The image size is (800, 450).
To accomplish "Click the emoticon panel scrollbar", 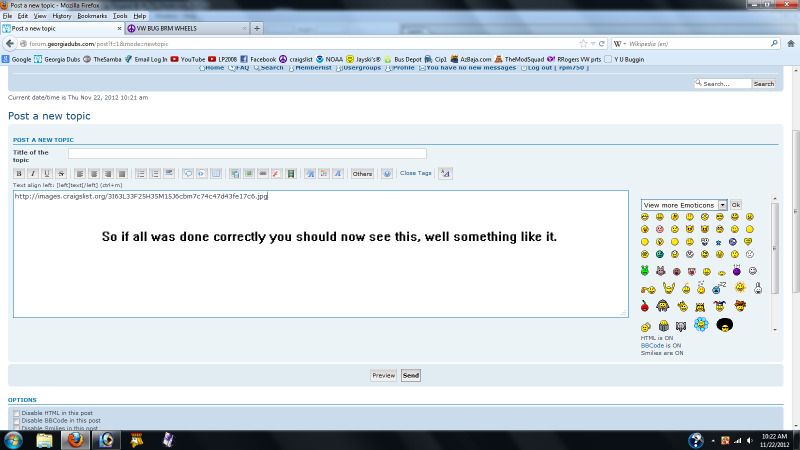I will [x=774, y=248].
